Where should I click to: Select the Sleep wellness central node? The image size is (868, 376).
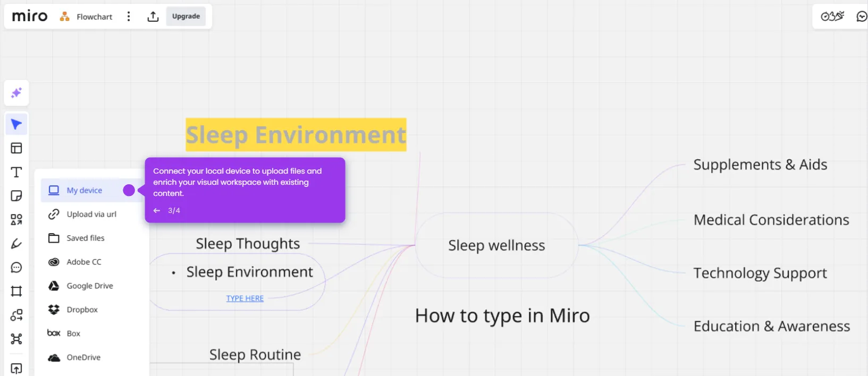click(x=496, y=245)
